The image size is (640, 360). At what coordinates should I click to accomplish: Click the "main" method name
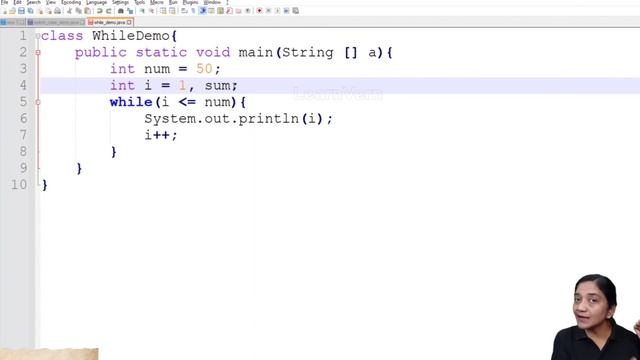coord(256,53)
